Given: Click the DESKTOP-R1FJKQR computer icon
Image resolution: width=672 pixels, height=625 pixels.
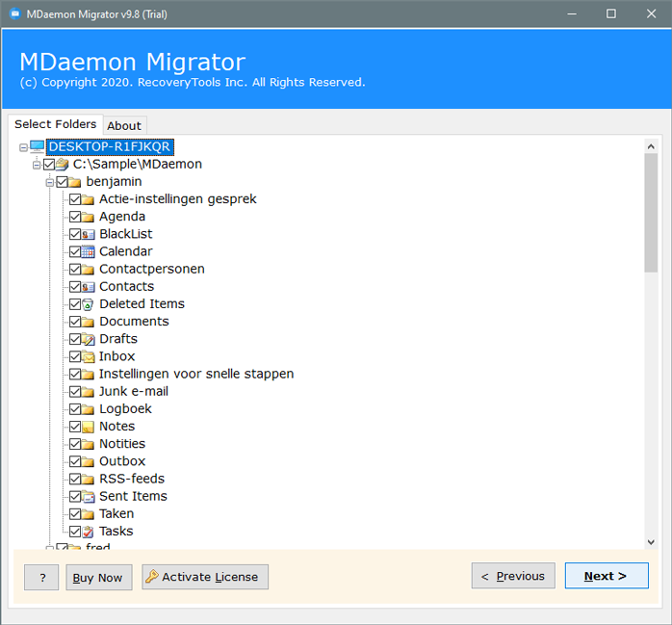Looking at the screenshot, I should click(37, 147).
